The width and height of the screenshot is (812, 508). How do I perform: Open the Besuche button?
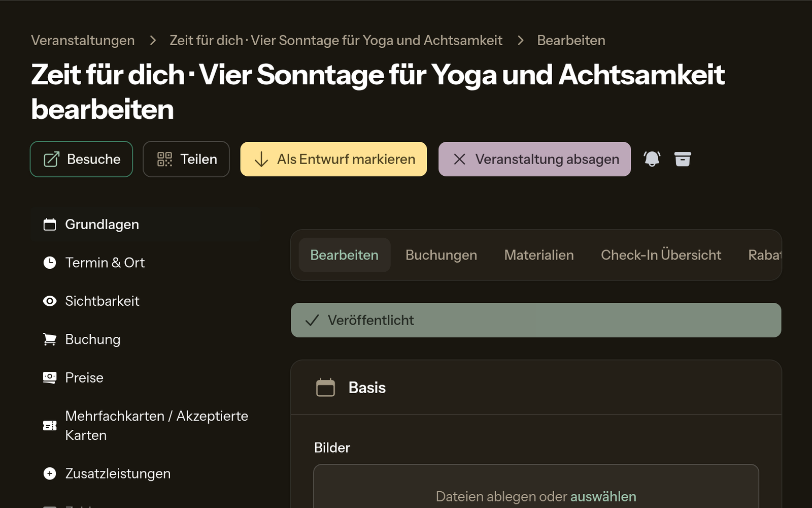pyautogui.click(x=81, y=159)
